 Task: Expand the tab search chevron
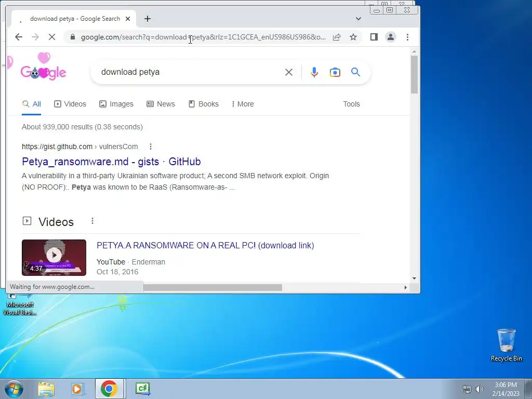(x=358, y=19)
